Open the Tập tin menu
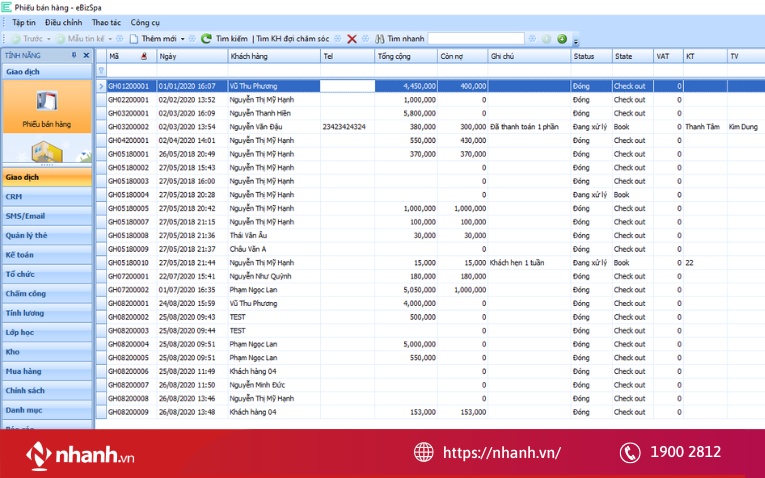Viewport: 765px width, 478px height. pos(24,22)
